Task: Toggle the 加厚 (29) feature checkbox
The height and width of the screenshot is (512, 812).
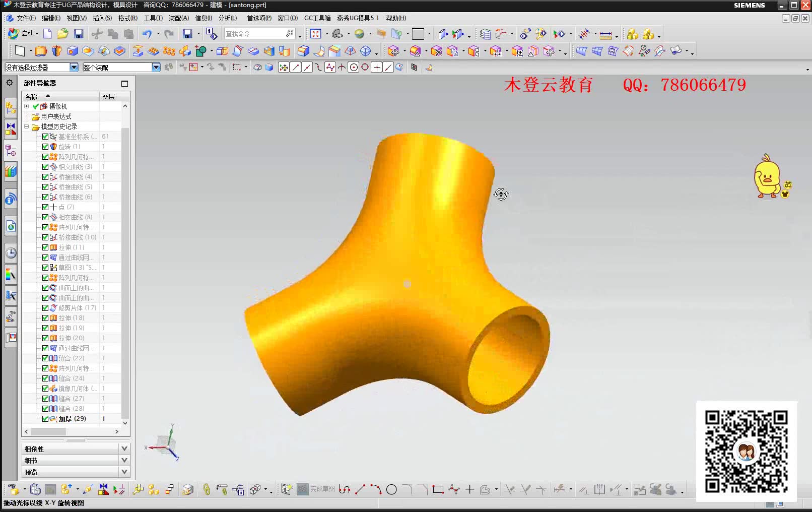Action: [x=45, y=419]
